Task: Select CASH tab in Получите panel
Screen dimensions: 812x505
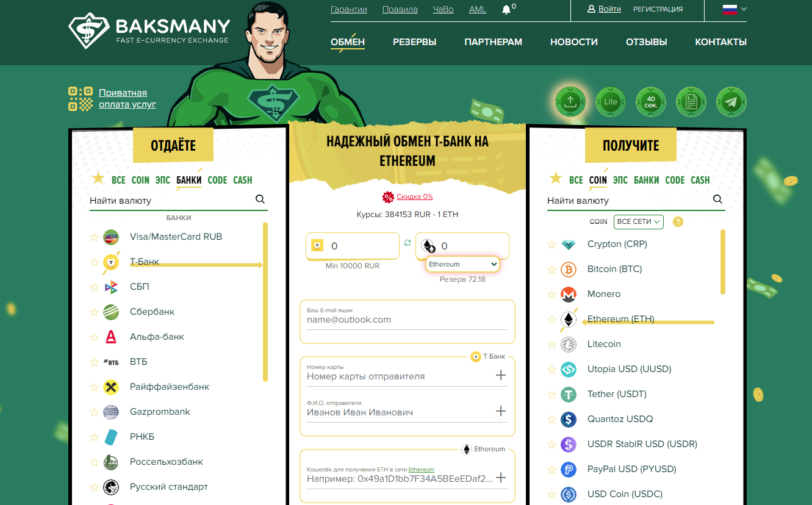Action: pos(700,180)
